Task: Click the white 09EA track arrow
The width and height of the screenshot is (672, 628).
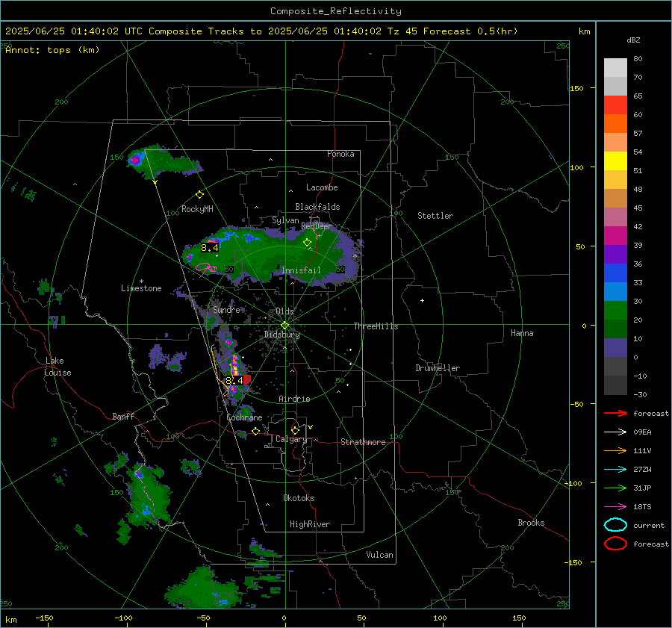Action: 615,432
